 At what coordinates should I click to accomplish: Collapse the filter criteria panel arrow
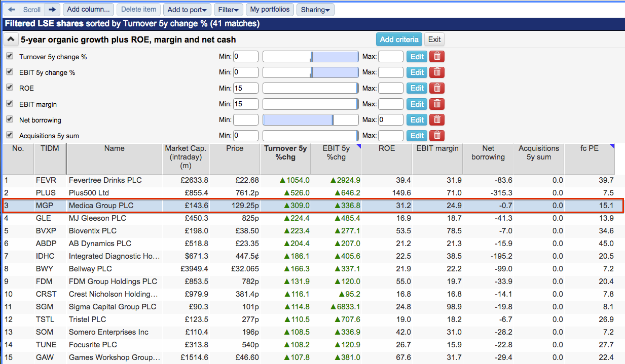tap(11, 39)
